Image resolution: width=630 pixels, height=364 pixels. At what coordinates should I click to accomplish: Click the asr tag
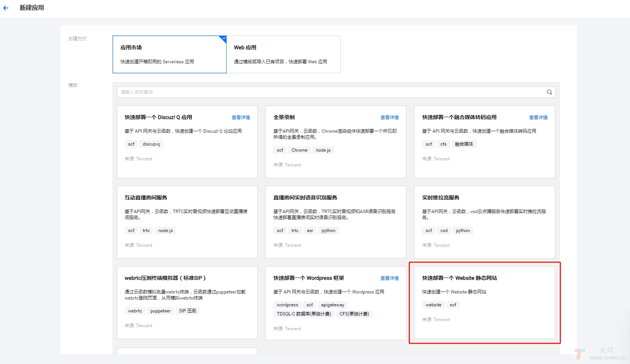coord(310,231)
